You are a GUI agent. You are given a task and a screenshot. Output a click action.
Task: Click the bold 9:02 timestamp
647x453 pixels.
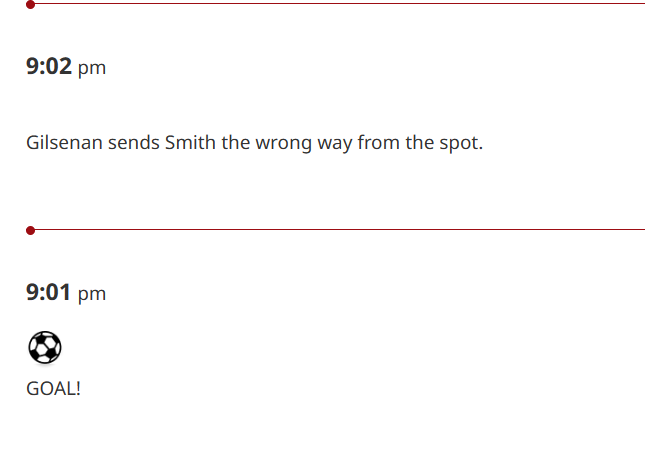pyautogui.click(x=49, y=66)
